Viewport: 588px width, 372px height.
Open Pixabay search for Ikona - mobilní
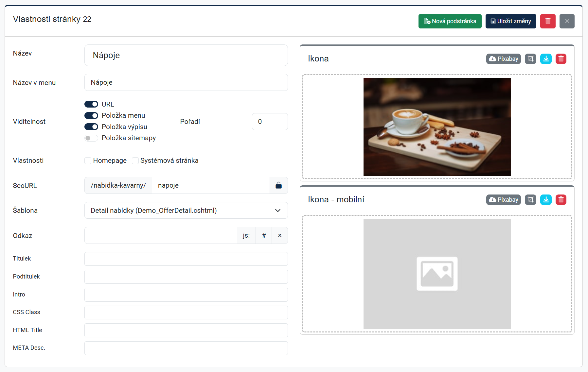504,200
